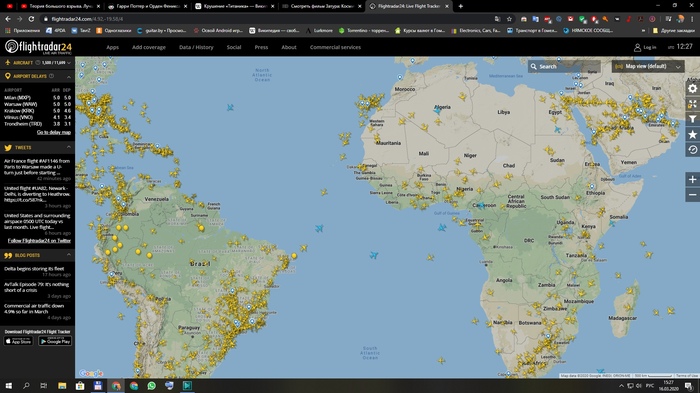Image resolution: width=700 pixels, height=393 pixels.
Task: Open the Commercial services menu
Action: 335,47
